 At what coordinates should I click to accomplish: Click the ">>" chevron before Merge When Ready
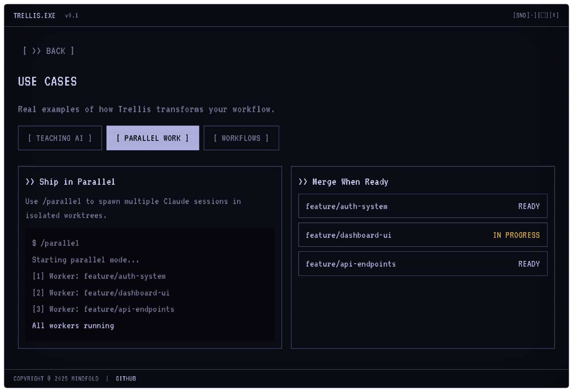(303, 182)
